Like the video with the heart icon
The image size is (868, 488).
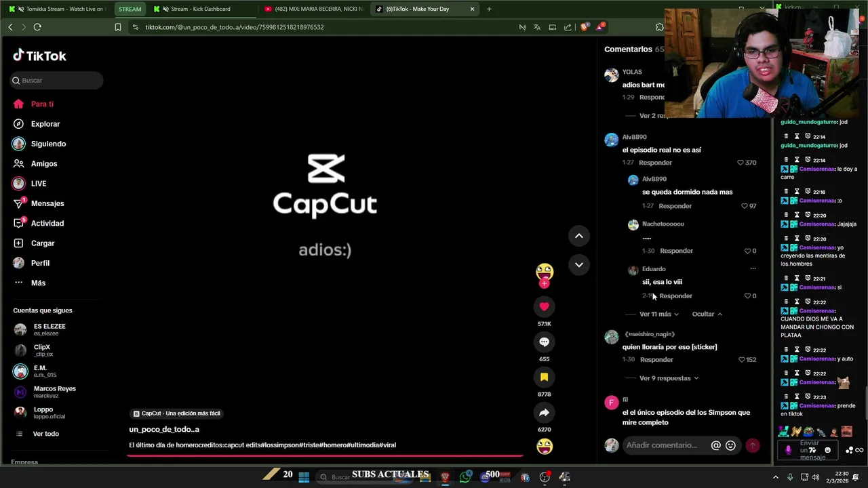544,306
